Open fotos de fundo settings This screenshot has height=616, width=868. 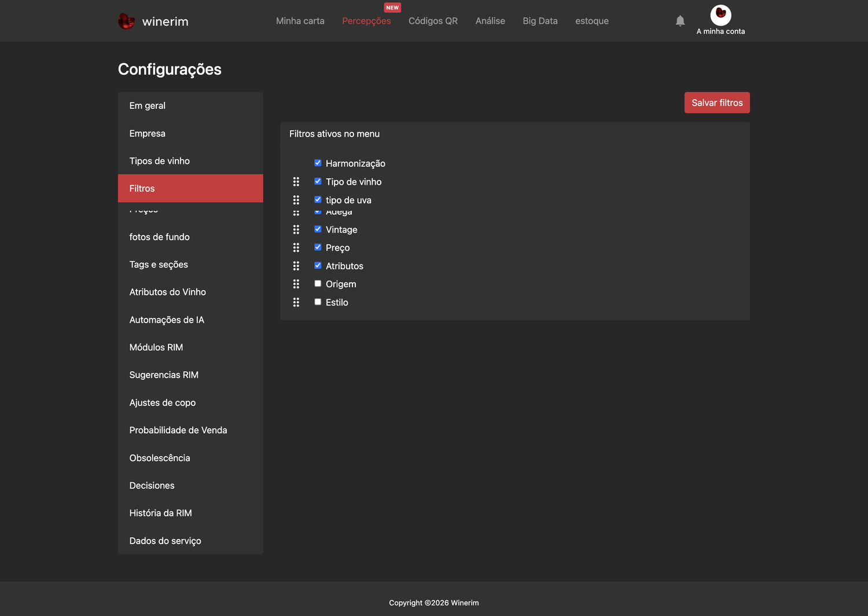(190, 237)
